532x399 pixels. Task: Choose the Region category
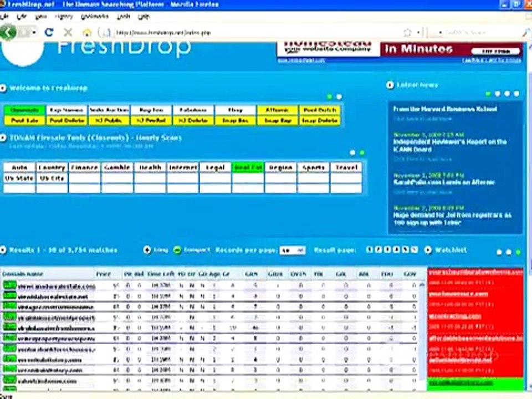click(280, 167)
